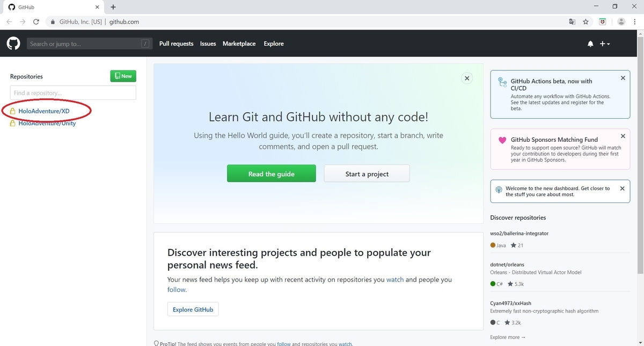Click the lock icon beside HoloAdventure/Unity

coord(13,124)
